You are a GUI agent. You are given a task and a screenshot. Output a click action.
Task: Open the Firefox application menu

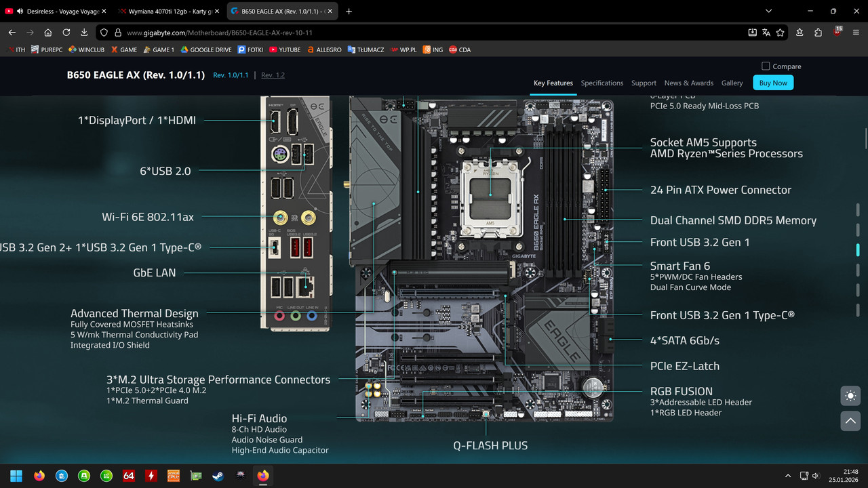click(856, 33)
